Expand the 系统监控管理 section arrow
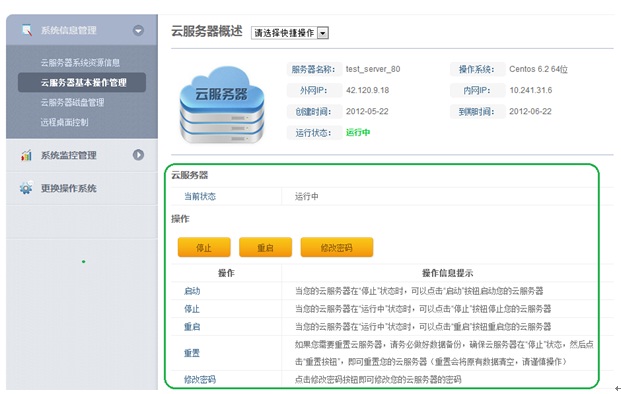The image size is (621, 394). tap(138, 155)
